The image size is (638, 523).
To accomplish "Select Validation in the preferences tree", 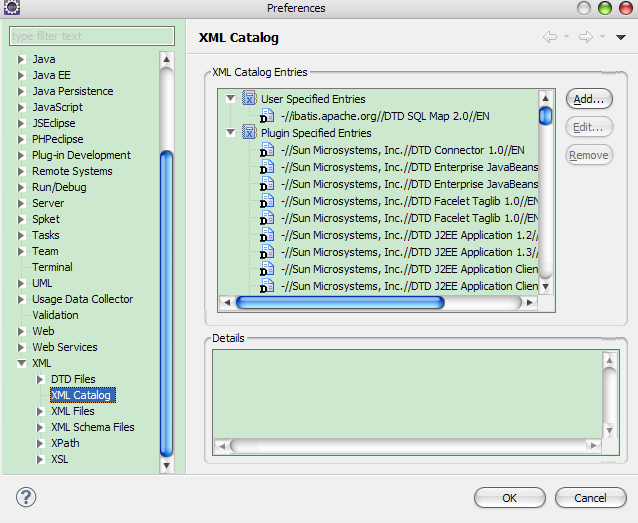I will [x=55, y=315].
